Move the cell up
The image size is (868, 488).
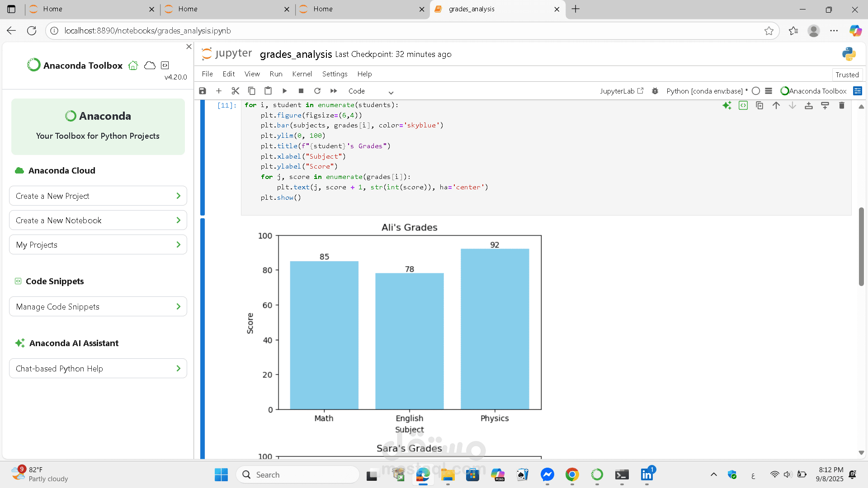click(x=776, y=105)
